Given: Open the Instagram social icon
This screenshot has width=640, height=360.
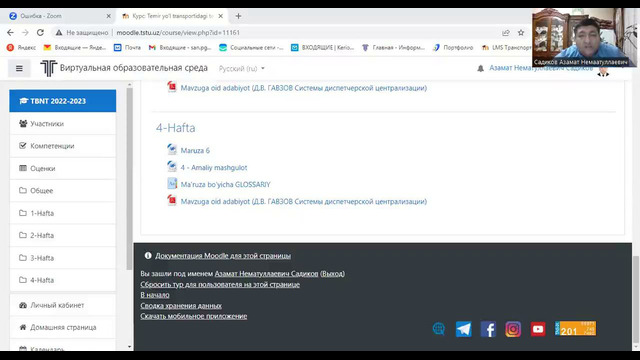Looking at the screenshot, I should [x=513, y=329].
